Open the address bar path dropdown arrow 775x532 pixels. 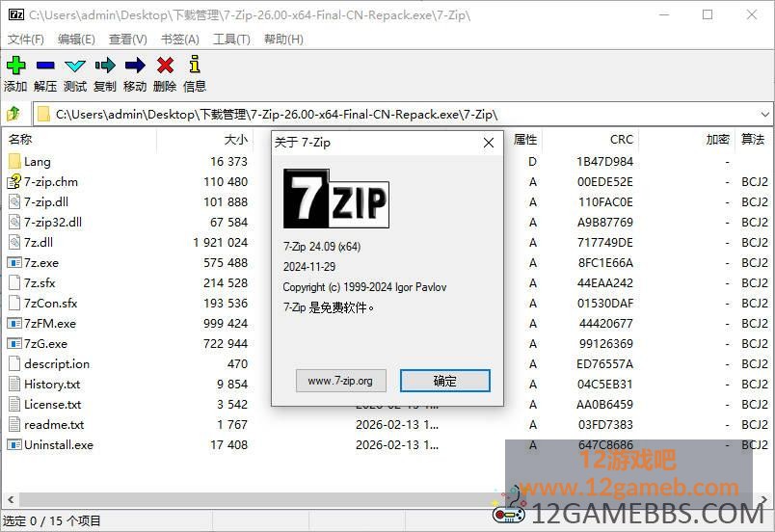click(764, 115)
